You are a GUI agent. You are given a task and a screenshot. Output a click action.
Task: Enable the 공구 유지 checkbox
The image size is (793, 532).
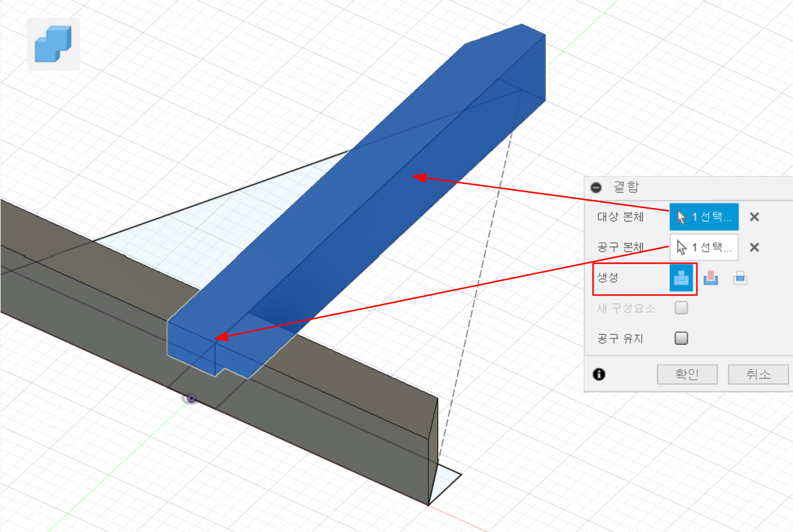point(681,338)
